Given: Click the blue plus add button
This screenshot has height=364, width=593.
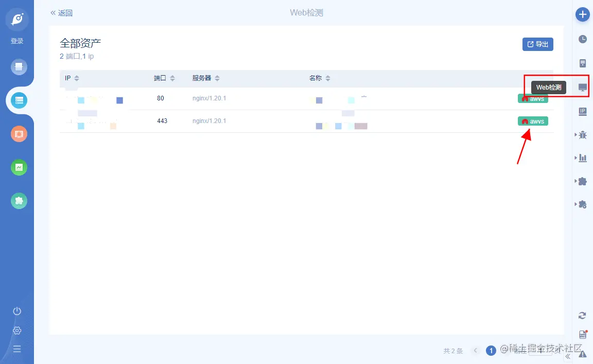Looking at the screenshot, I should [582, 15].
